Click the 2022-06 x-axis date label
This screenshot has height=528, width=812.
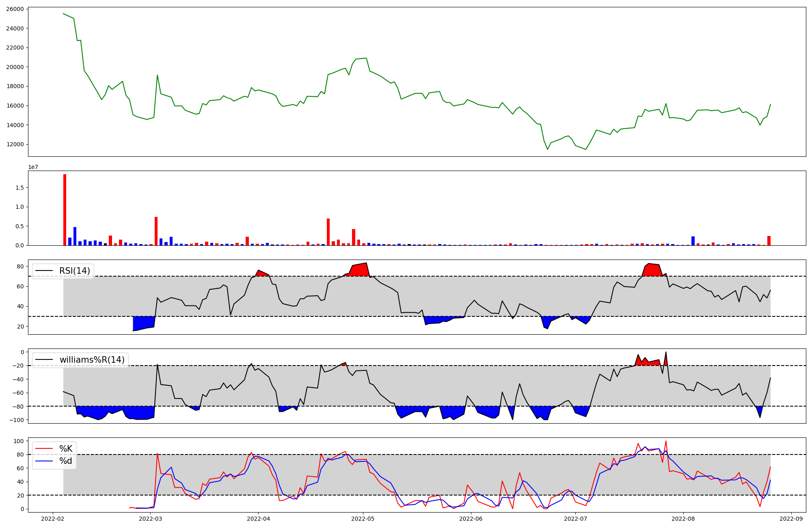point(471,519)
